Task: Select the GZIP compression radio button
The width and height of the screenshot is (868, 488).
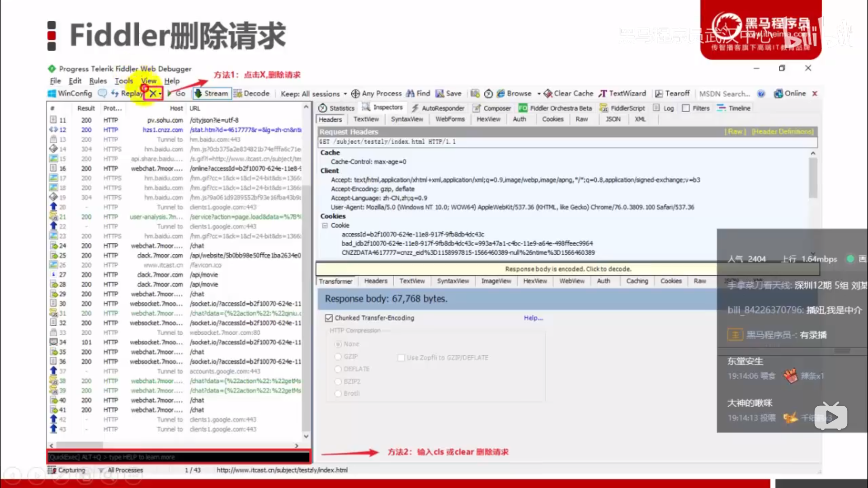Action: pos(338,357)
